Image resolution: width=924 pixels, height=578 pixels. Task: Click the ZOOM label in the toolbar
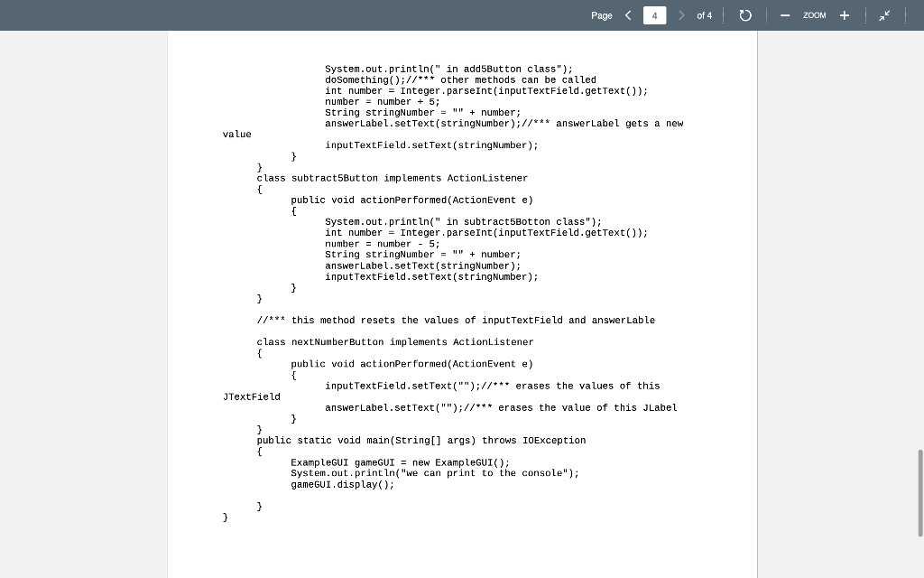(x=814, y=15)
